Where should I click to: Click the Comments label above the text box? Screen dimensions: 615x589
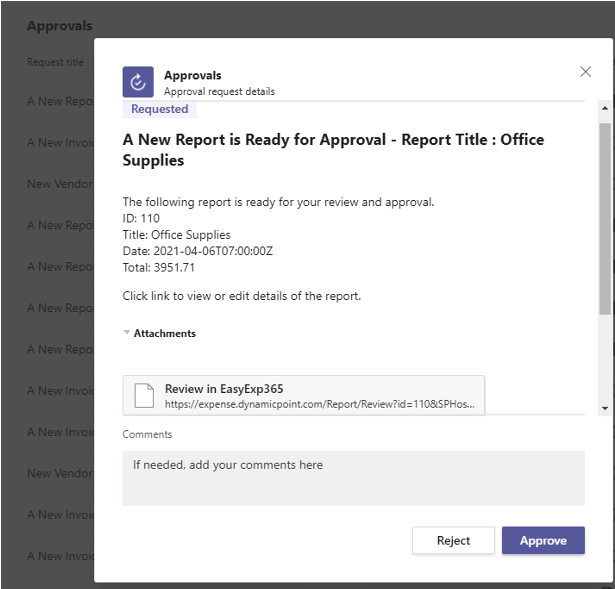pyautogui.click(x=147, y=434)
